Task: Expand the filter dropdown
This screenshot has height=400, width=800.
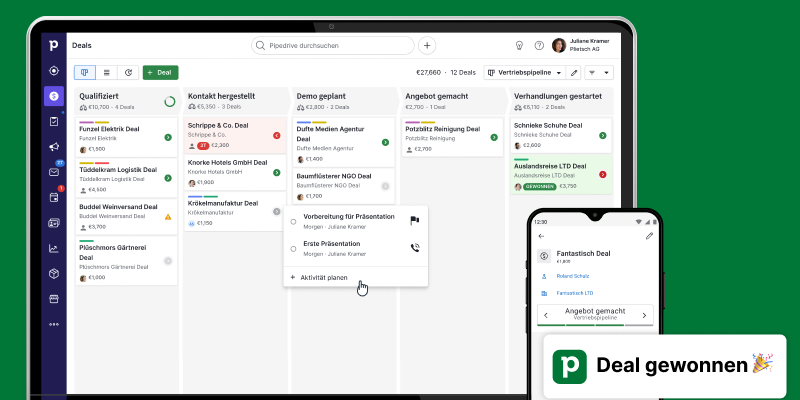Action: (x=600, y=73)
